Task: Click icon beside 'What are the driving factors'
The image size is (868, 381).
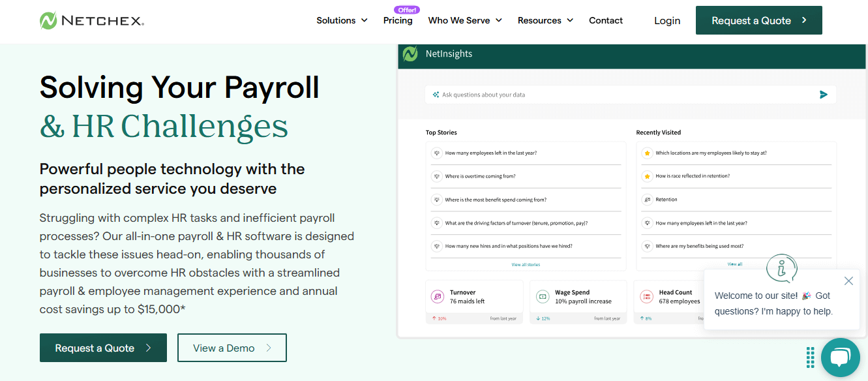Action: [437, 223]
